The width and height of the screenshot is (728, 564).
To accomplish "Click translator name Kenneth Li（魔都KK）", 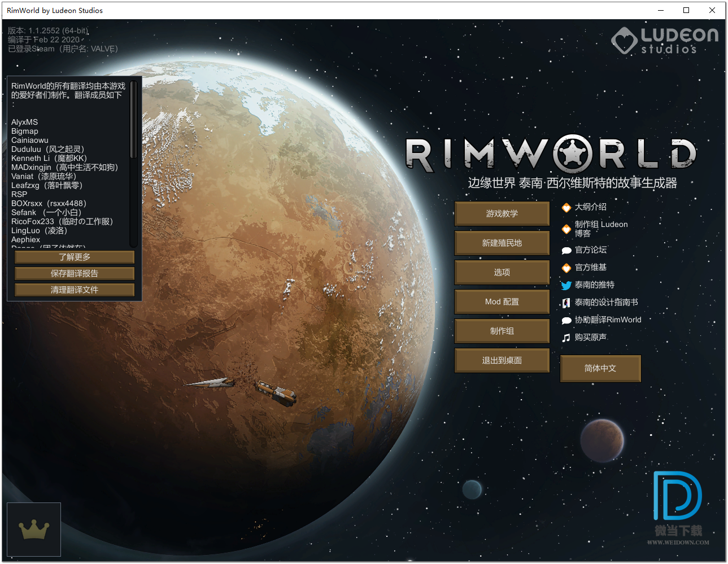I will click(49, 158).
